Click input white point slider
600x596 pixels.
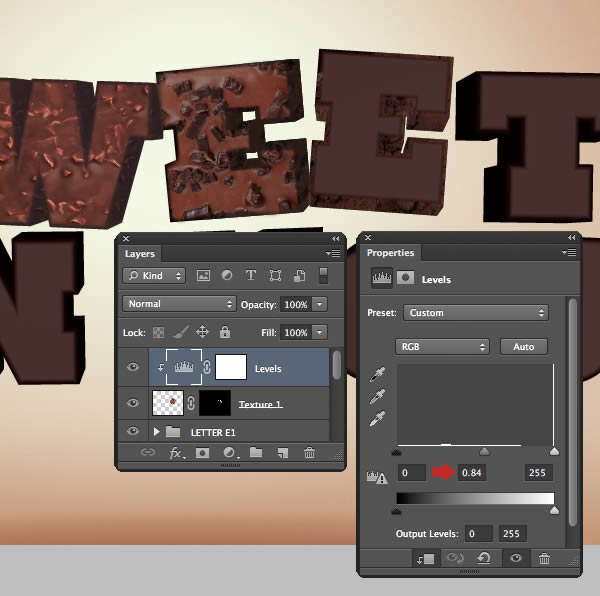coord(554,452)
